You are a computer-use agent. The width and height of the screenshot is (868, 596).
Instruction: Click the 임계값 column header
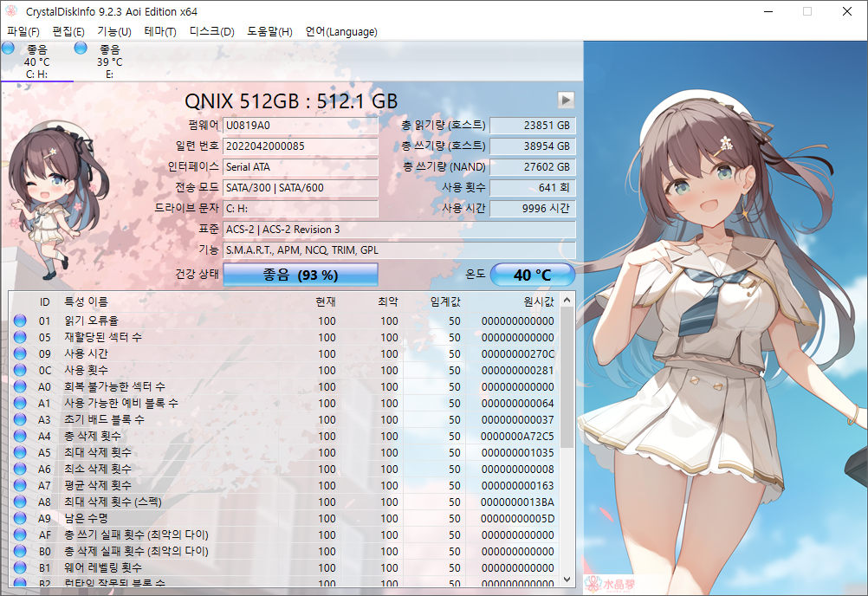(x=445, y=301)
